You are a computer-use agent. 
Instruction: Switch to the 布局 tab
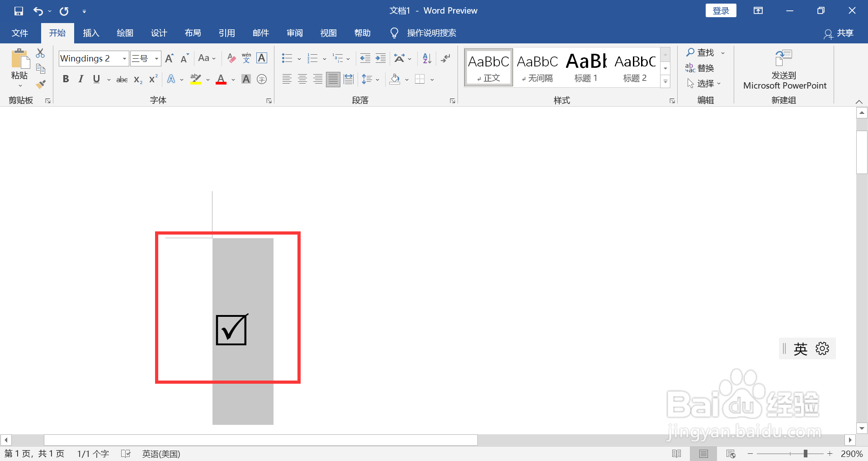[x=193, y=33]
